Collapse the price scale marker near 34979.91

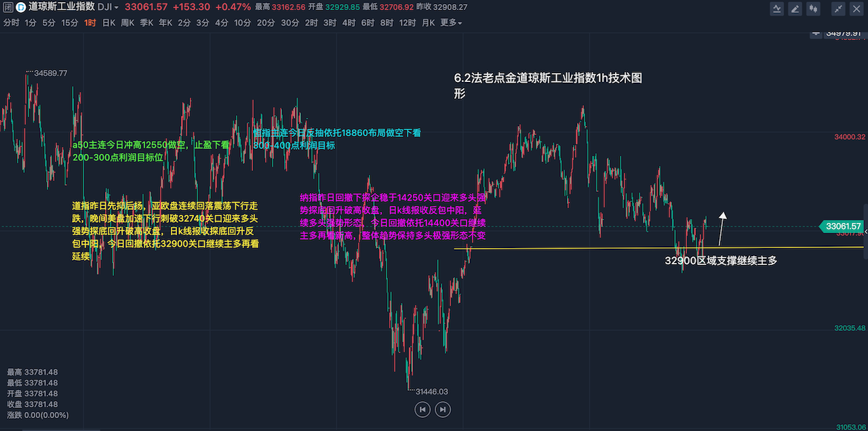816,32
